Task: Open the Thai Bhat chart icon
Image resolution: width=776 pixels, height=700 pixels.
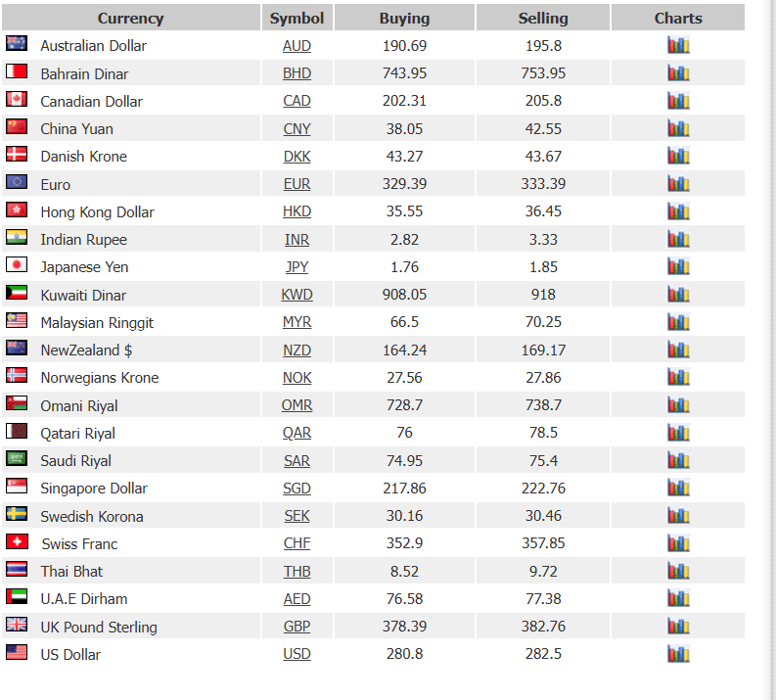Action: click(x=678, y=571)
